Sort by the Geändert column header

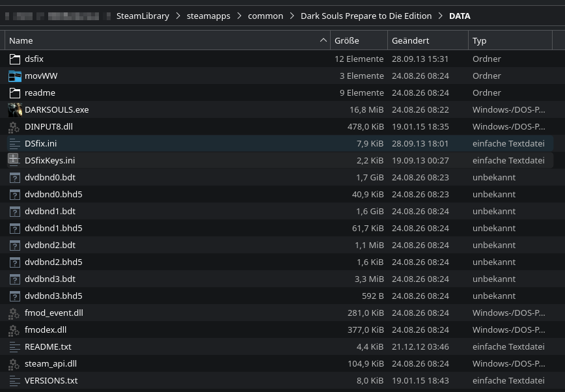pos(428,40)
